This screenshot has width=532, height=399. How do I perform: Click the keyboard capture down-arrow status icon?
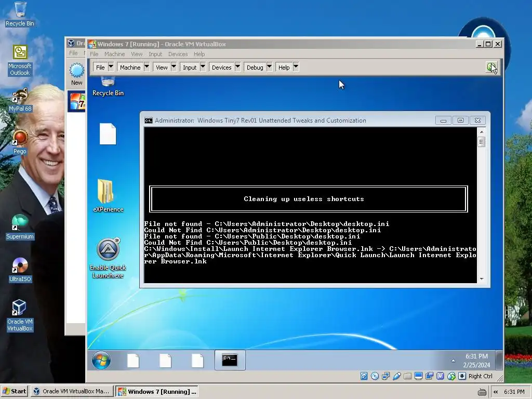pos(462,376)
